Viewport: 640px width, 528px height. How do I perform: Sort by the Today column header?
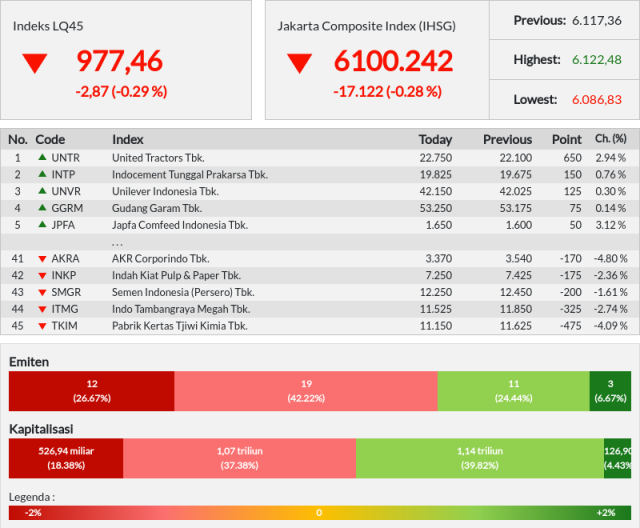click(435, 140)
